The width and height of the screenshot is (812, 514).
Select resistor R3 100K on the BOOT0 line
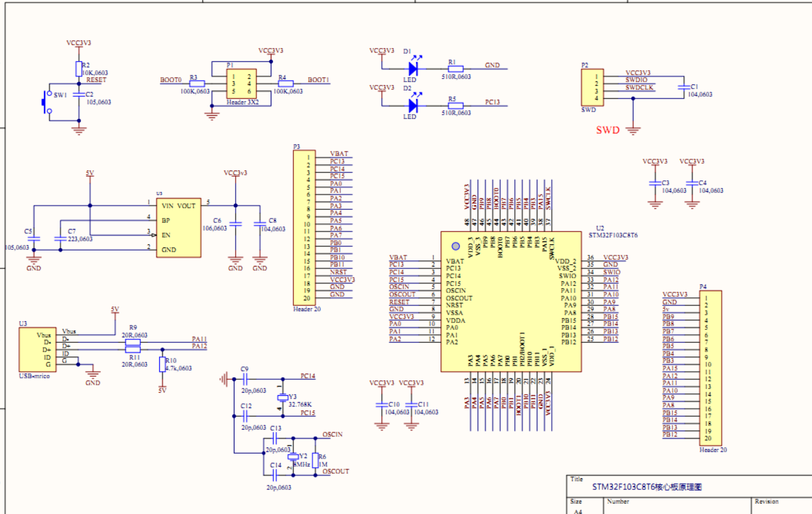pos(197,83)
